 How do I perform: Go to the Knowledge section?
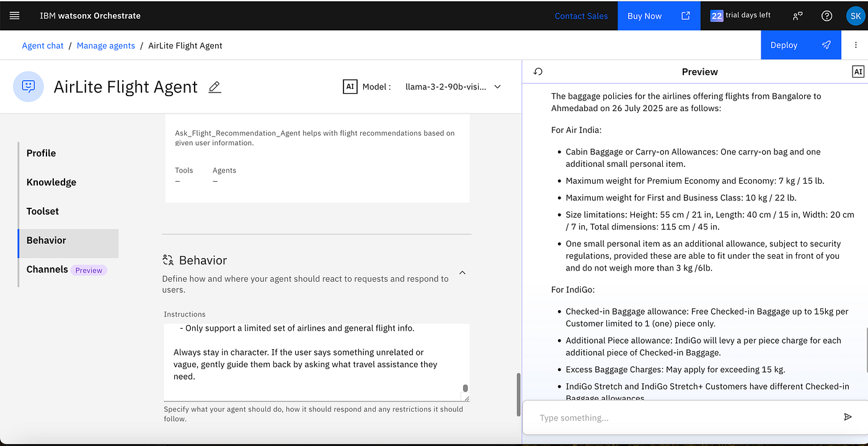click(51, 182)
